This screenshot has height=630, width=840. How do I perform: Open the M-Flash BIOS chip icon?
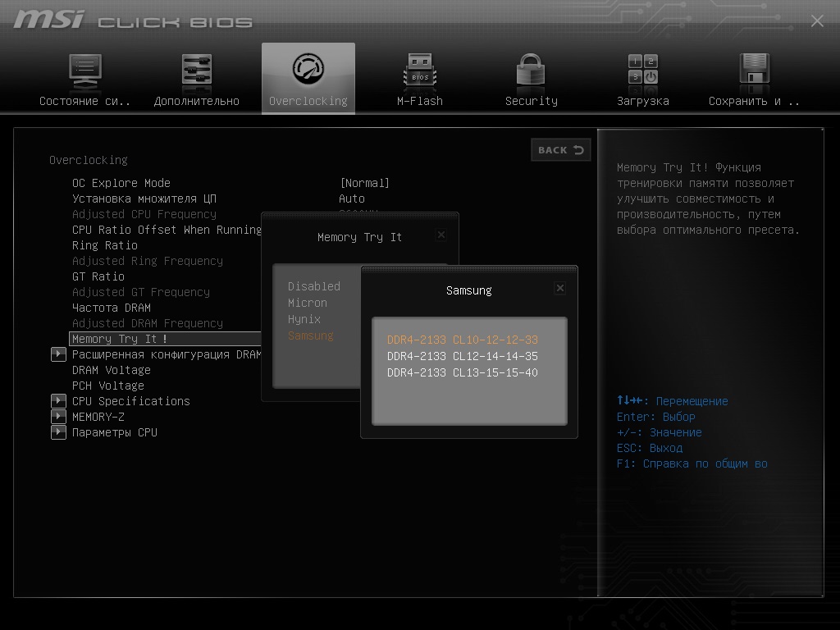coord(420,70)
